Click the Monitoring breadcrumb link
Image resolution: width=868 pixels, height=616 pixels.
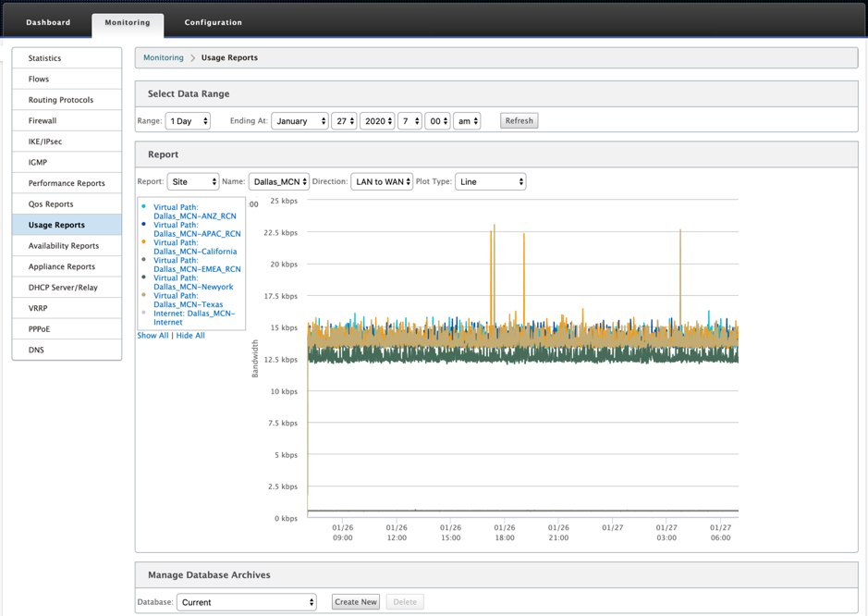[x=164, y=57]
